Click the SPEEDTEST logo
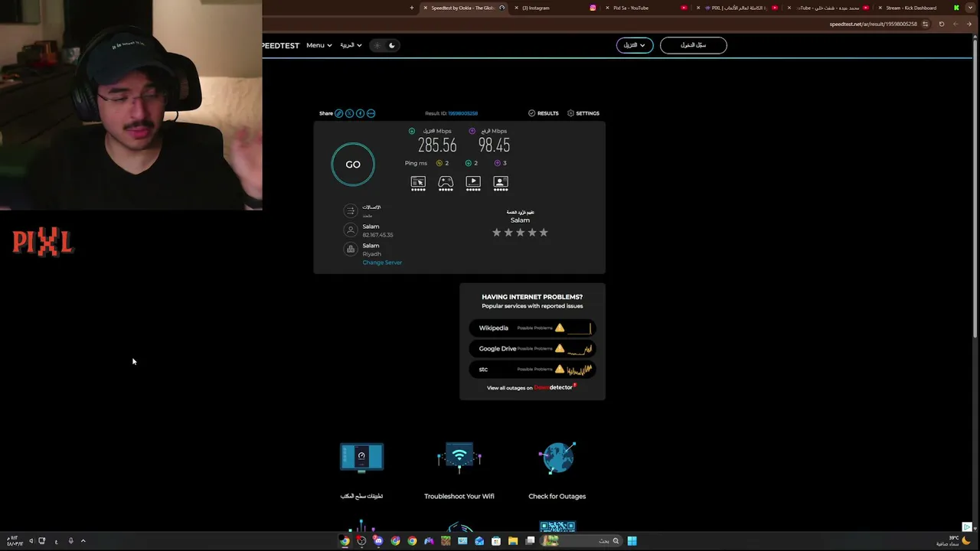Screen dimensions: 980x551 pos(280,46)
